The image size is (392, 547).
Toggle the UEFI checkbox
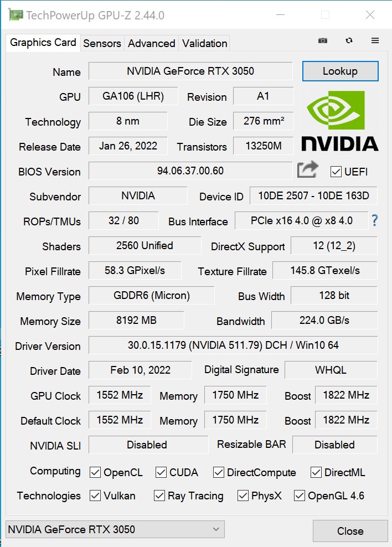(x=336, y=172)
